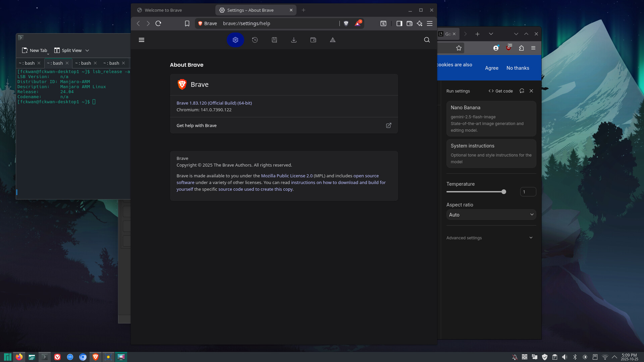Toggle the Brave sidebar panel icon
Screen dimensions: 644x362
point(399,23)
